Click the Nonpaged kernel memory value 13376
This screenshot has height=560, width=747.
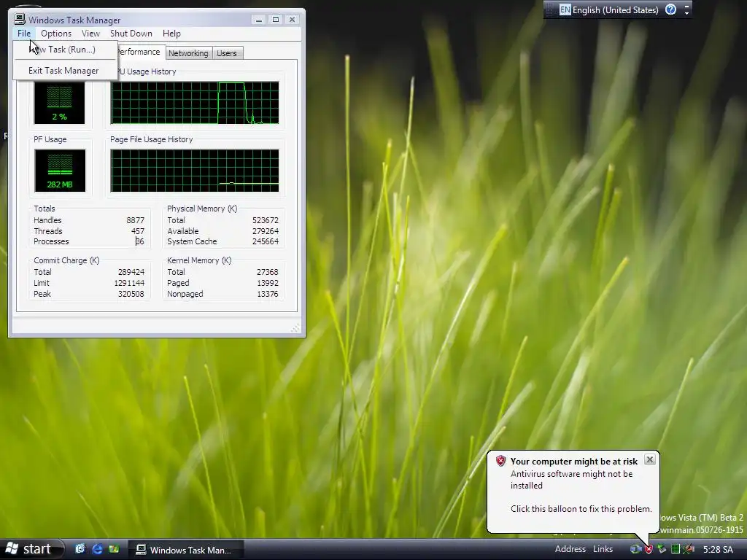tap(267, 294)
